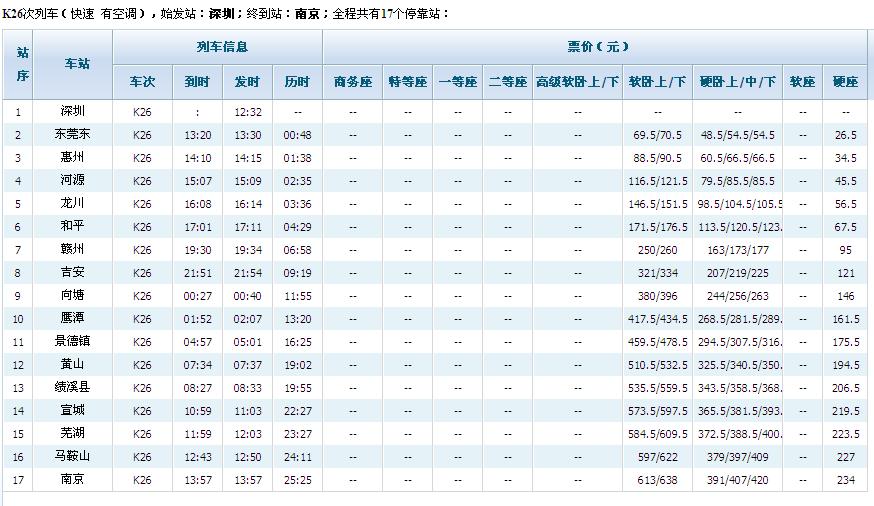The image size is (874, 506).
Task: Click the 硬座 hard seat column header
Action: click(845, 82)
